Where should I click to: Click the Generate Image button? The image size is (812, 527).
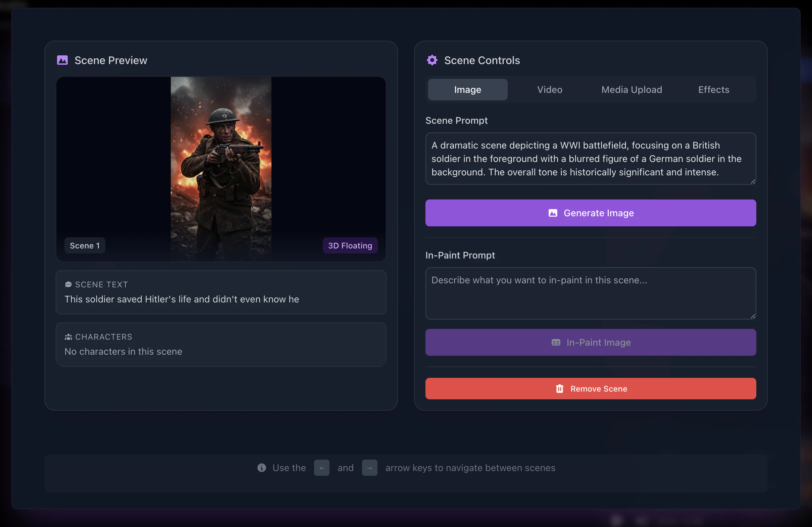coord(591,213)
